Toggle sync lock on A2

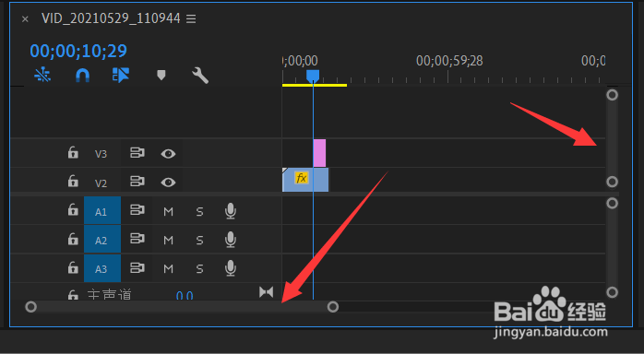(137, 239)
